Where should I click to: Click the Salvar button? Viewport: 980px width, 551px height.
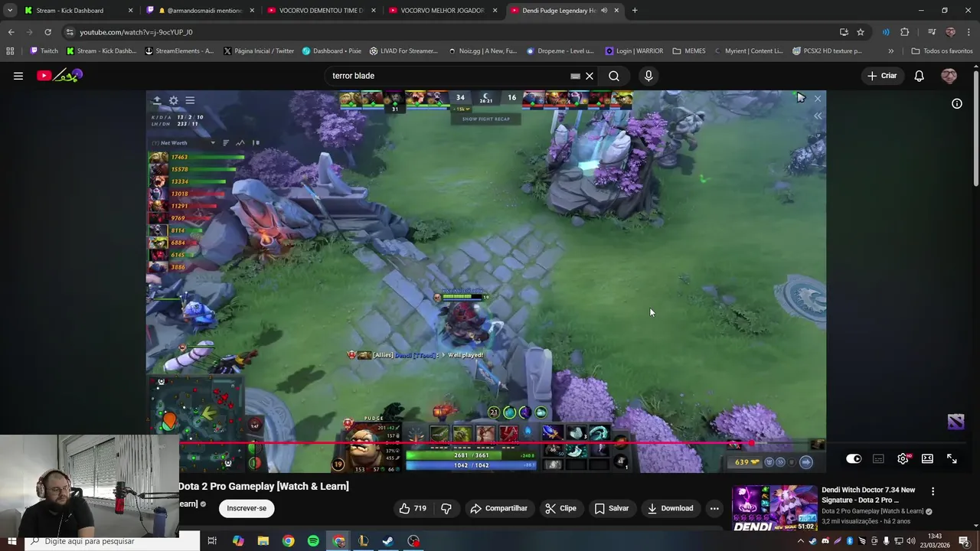tap(612, 508)
